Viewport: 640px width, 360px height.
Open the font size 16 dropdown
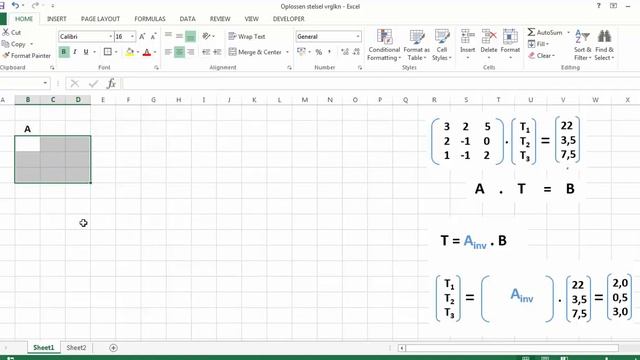tap(132, 37)
